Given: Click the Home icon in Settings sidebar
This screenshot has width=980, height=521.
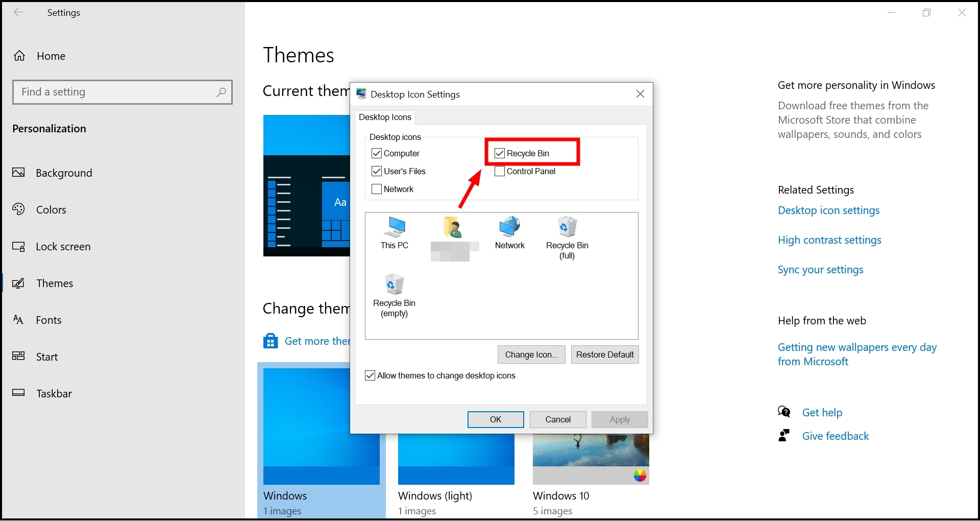Looking at the screenshot, I should pos(19,56).
